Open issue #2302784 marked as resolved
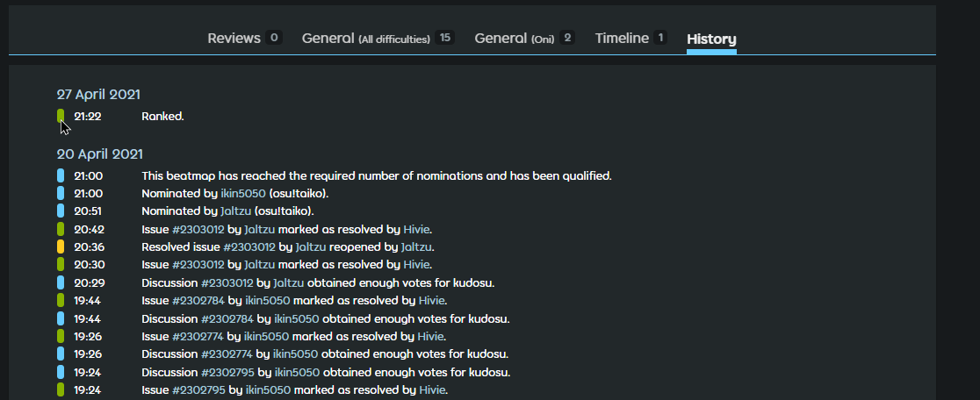Viewport: 980px width, 400px height. coord(198,300)
